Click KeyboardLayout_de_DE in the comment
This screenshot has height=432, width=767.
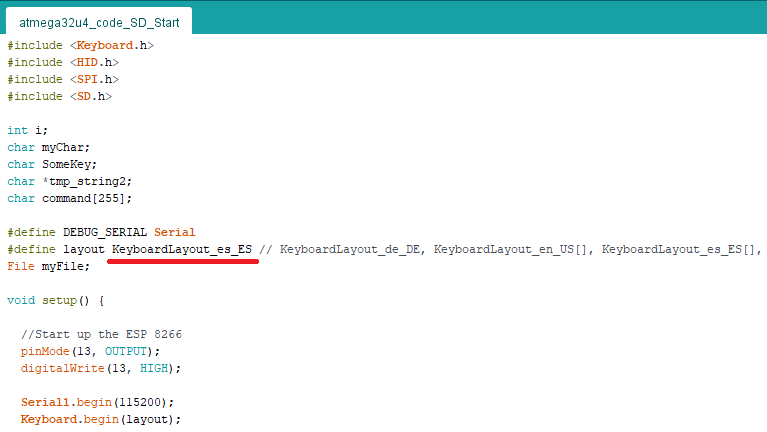350,250
